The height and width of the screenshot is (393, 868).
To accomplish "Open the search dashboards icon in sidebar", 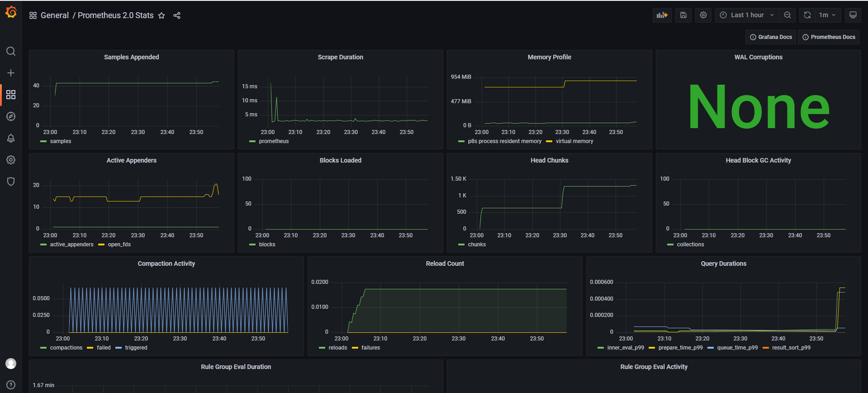I will tap(11, 51).
